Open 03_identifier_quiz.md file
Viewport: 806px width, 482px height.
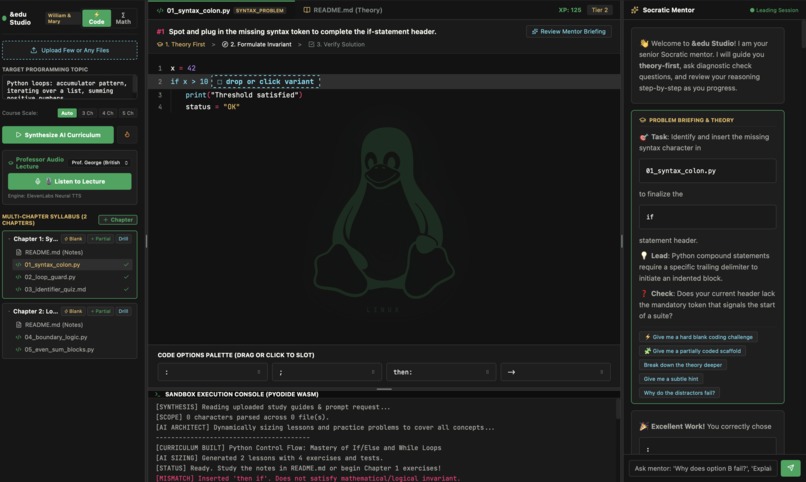55,289
